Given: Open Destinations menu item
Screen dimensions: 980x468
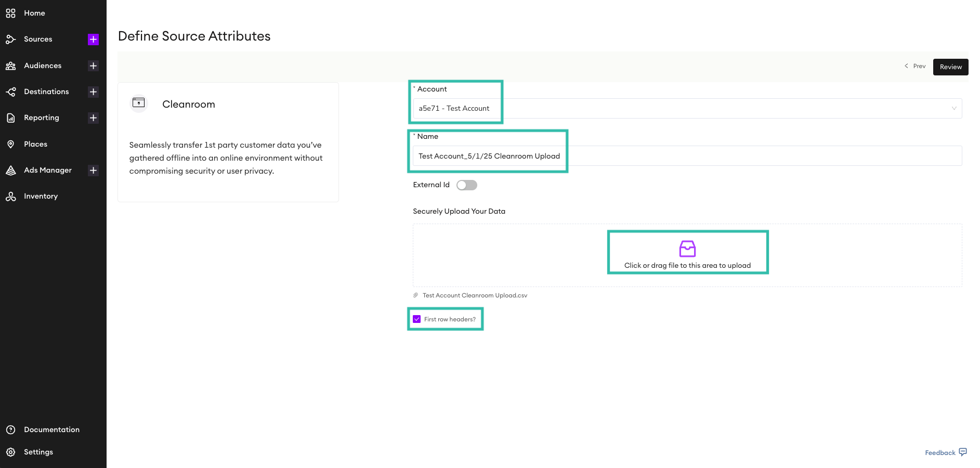Looking at the screenshot, I should point(46,92).
